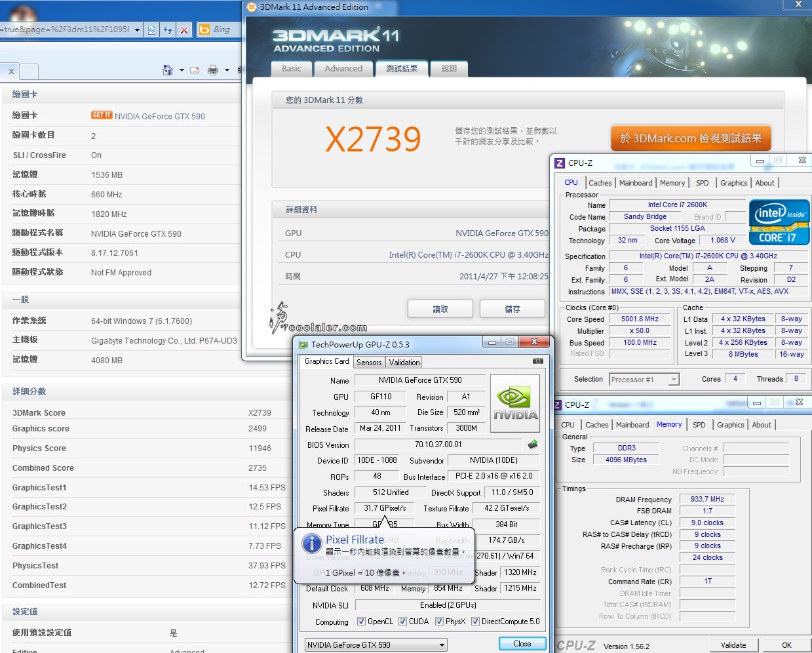The image size is (812, 653).
Task: Open a new blank browser tab
Action: tap(29, 71)
